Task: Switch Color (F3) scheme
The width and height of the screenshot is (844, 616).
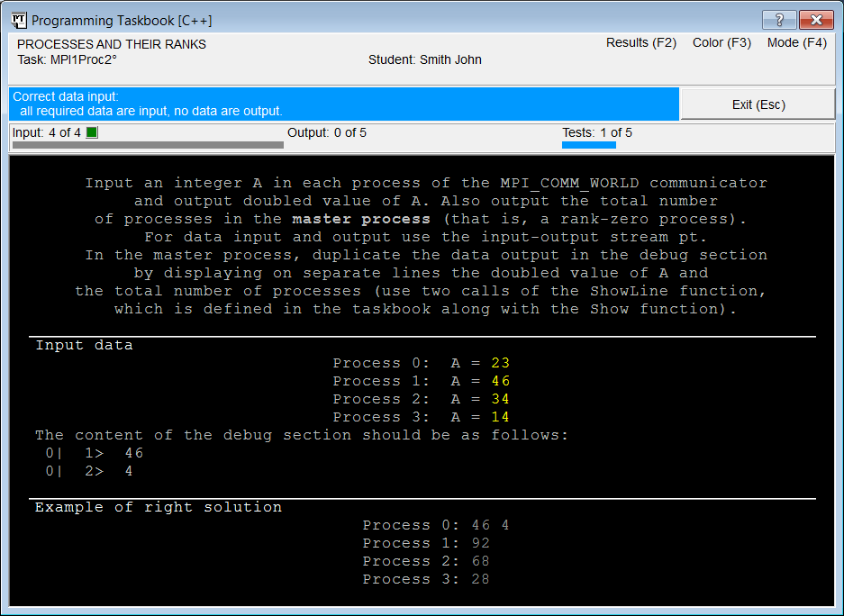Action: [x=721, y=42]
